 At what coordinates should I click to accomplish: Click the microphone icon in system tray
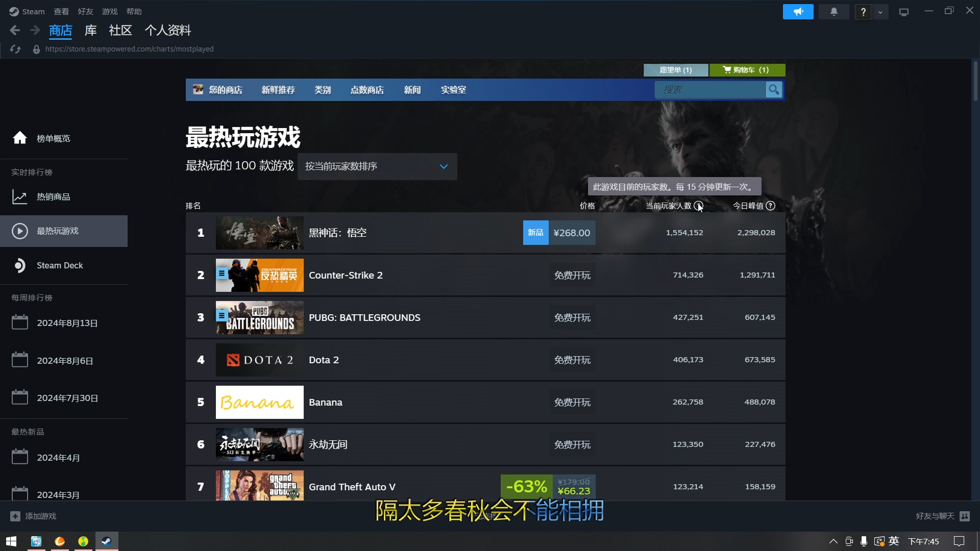[x=864, y=541]
